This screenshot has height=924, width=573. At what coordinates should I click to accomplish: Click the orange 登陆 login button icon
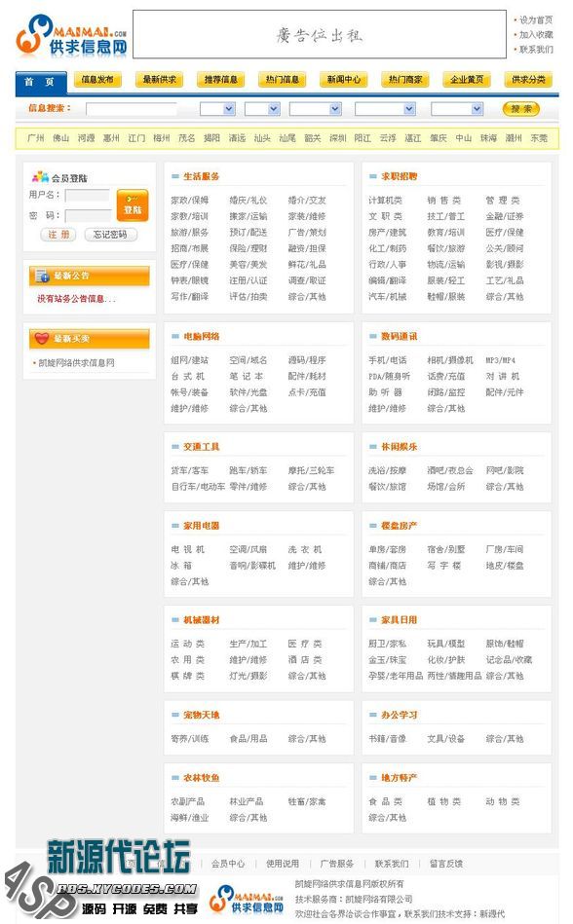click(133, 205)
